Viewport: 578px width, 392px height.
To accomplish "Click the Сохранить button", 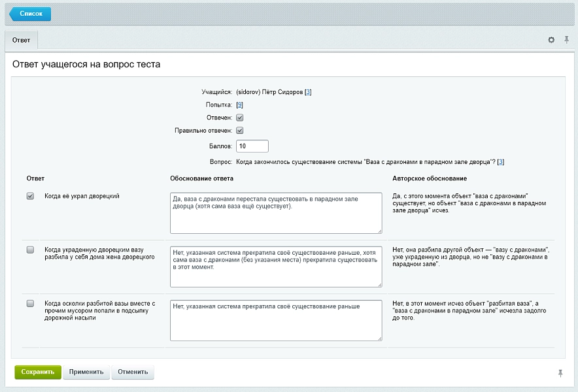I will (x=38, y=372).
